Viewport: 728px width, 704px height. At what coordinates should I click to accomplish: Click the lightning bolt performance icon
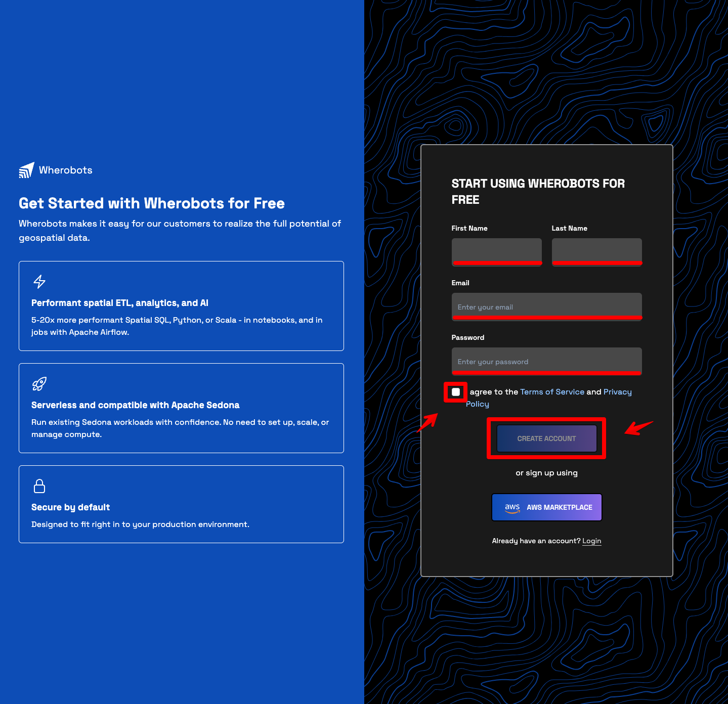(x=39, y=282)
